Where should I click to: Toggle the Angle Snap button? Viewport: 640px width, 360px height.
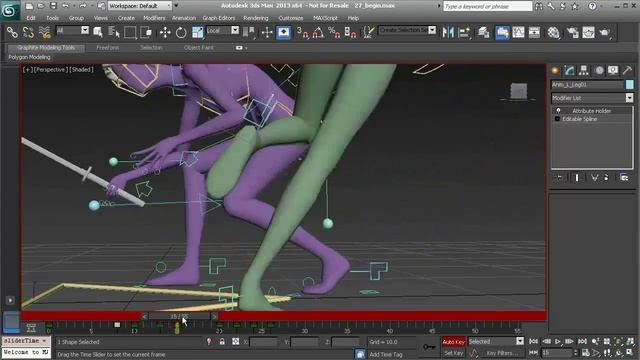click(318, 32)
